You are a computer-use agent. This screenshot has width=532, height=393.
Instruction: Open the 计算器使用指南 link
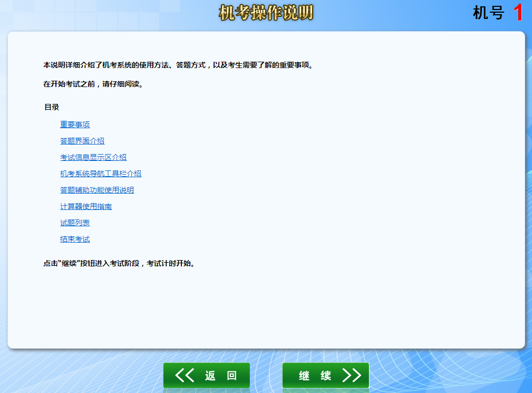click(85, 206)
